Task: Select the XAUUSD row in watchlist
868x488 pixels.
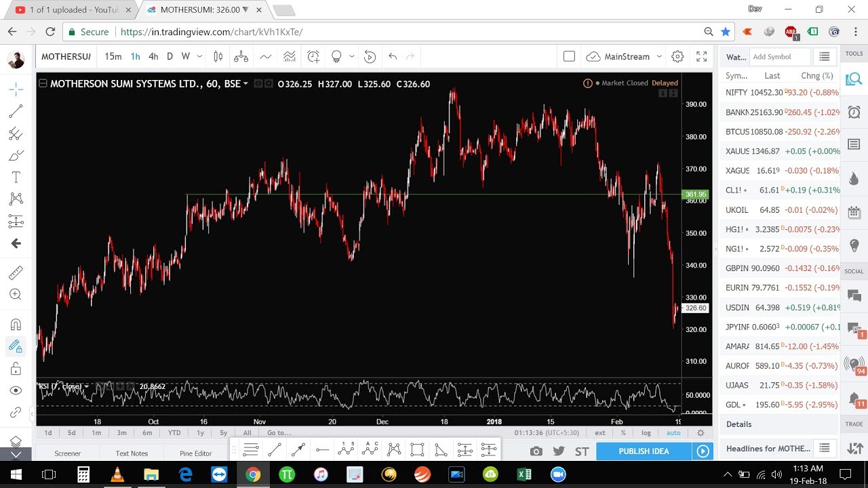Action: coord(781,151)
